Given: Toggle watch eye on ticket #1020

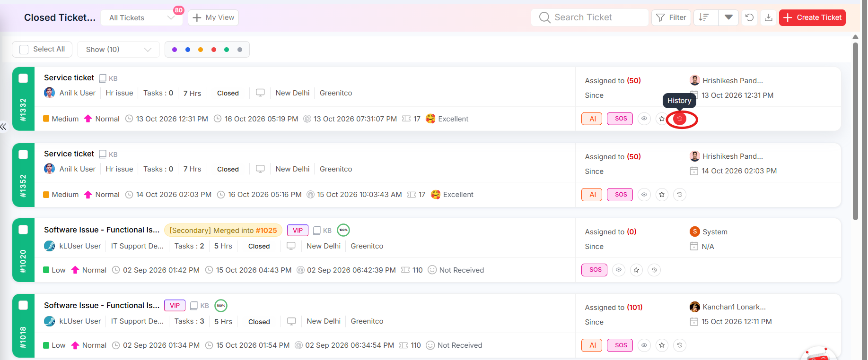Looking at the screenshot, I should coord(618,270).
